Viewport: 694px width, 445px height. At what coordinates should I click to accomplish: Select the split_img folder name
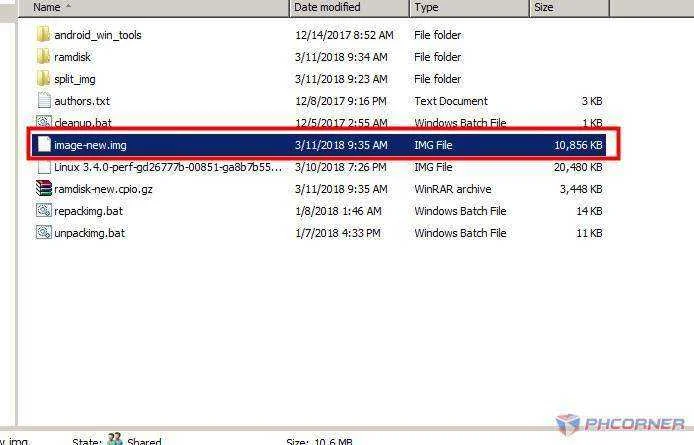(x=74, y=79)
